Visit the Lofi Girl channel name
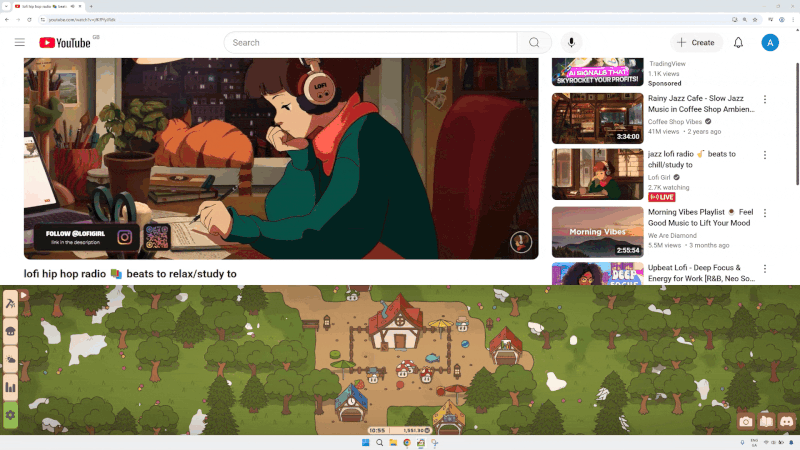 tap(659, 177)
